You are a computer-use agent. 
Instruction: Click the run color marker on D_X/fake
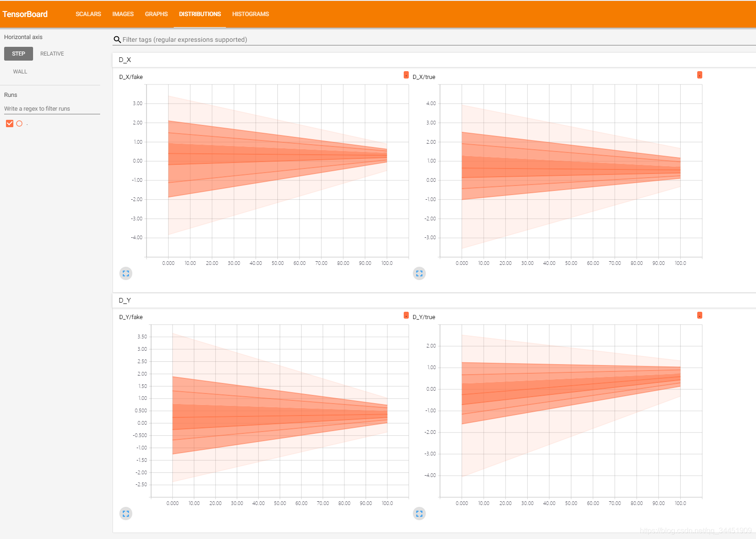(406, 75)
